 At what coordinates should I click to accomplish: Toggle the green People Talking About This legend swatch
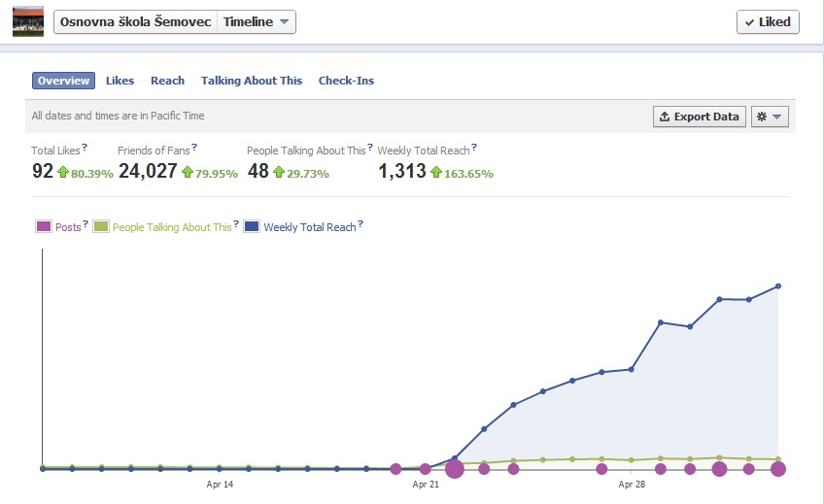(x=101, y=226)
